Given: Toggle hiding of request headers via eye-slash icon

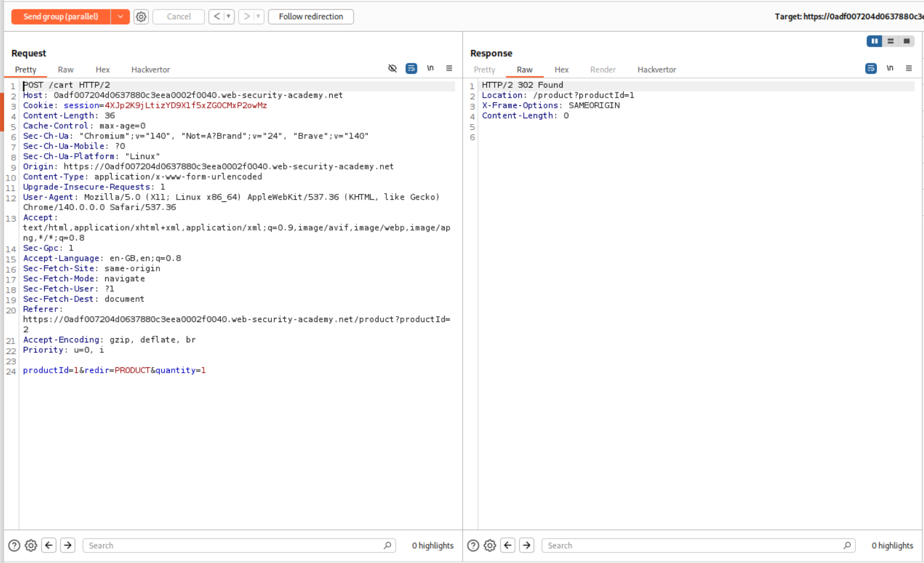Looking at the screenshot, I should [x=392, y=68].
